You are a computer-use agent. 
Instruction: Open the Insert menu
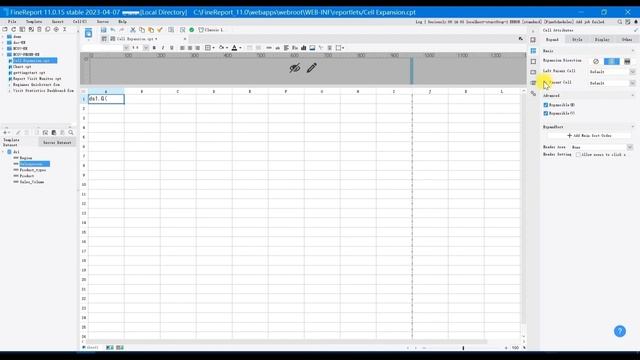pos(58,22)
